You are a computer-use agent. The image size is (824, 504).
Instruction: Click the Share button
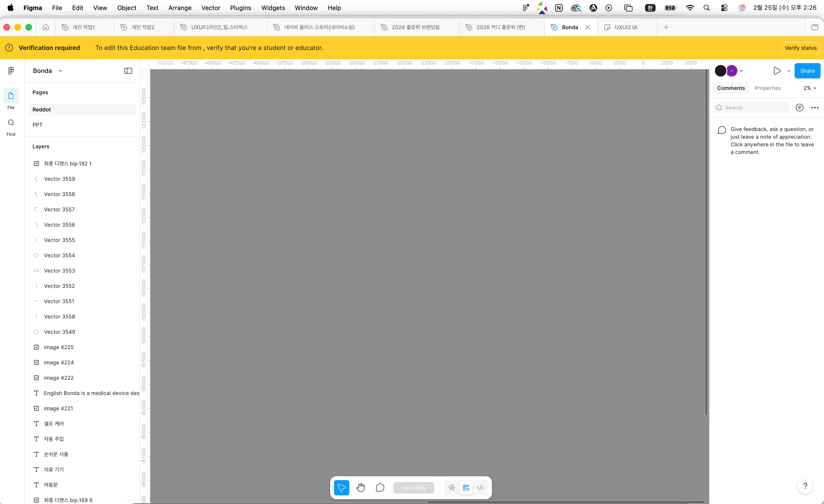[x=807, y=71]
